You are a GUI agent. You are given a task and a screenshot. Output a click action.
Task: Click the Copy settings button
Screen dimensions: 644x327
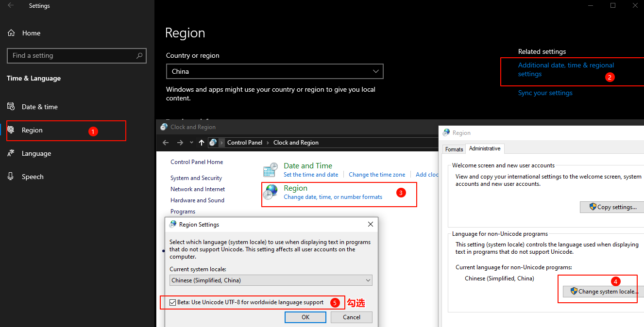point(612,207)
